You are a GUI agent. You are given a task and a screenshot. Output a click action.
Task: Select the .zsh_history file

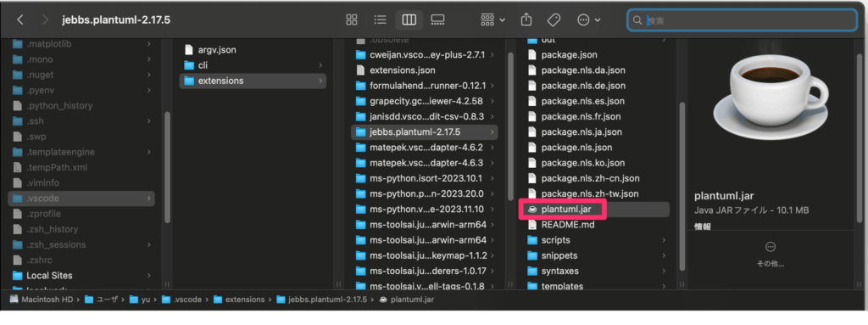coord(81,229)
